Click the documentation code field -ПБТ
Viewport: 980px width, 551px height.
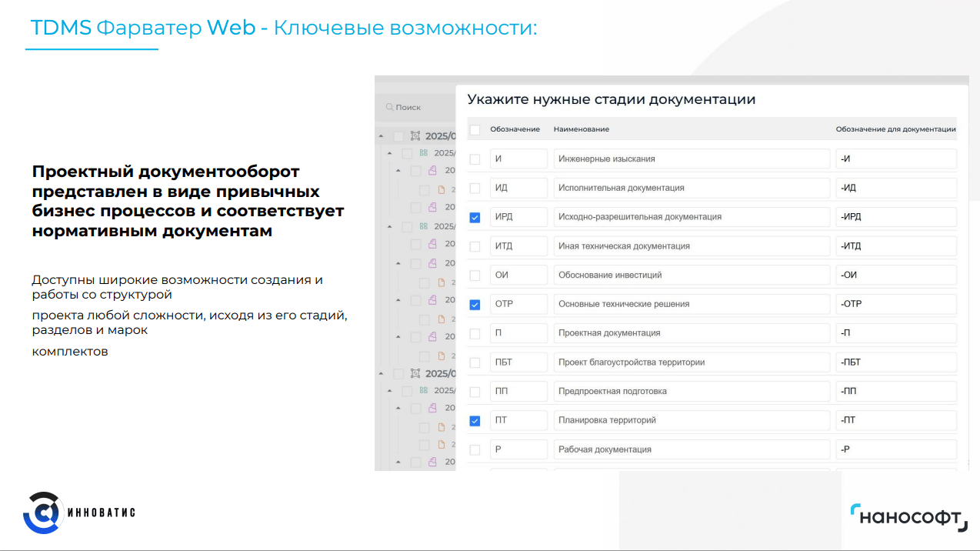(x=896, y=362)
